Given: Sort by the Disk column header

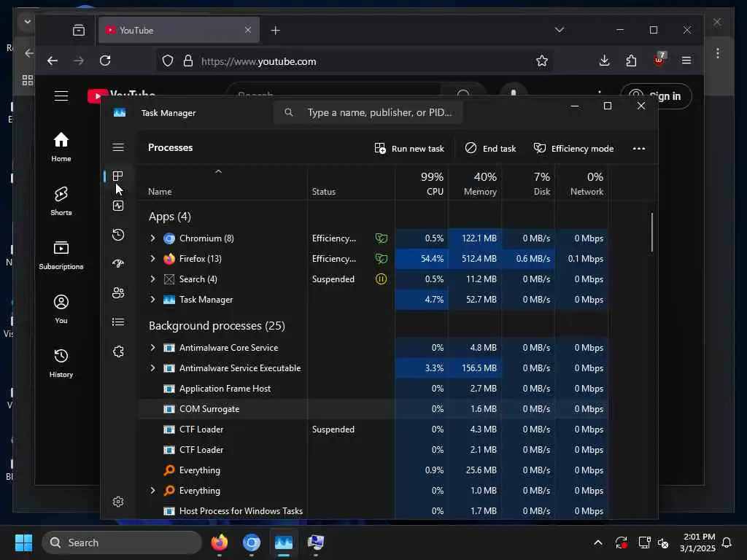Looking at the screenshot, I should pos(528,183).
